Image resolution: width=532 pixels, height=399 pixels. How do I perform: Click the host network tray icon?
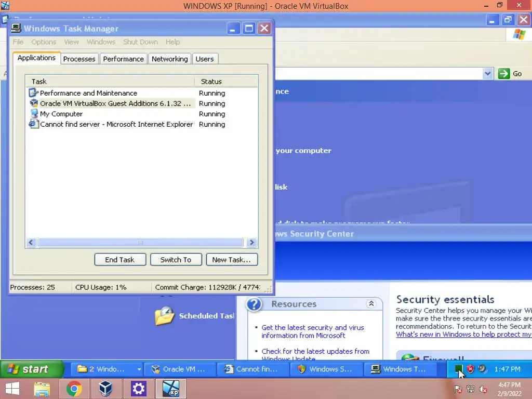pos(471,389)
